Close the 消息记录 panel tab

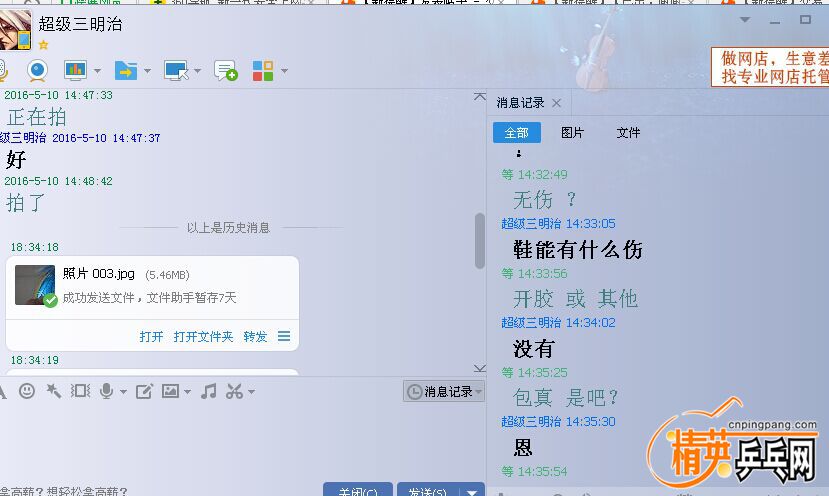[x=557, y=103]
